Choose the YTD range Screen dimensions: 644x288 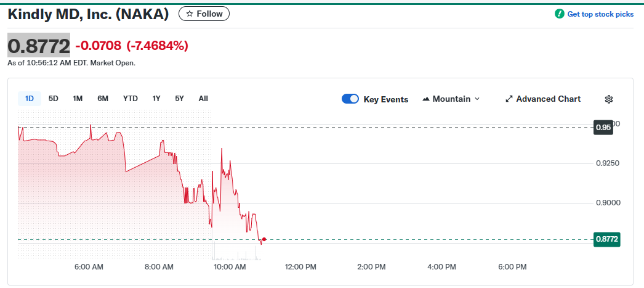coord(130,99)
